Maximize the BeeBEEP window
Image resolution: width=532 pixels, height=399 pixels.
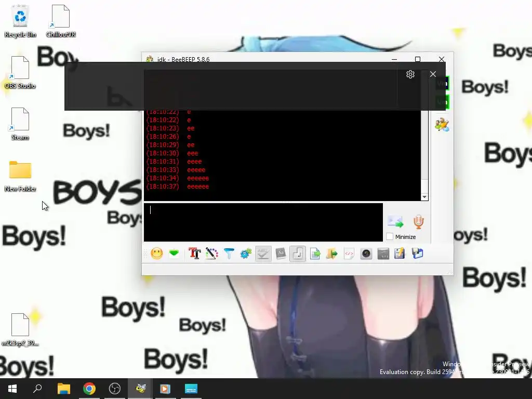pos(418,59)
